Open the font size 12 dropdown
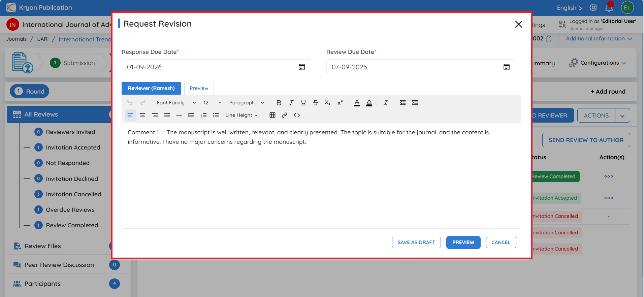Viewport: 644px width, 297px height. tap(212, 103)
